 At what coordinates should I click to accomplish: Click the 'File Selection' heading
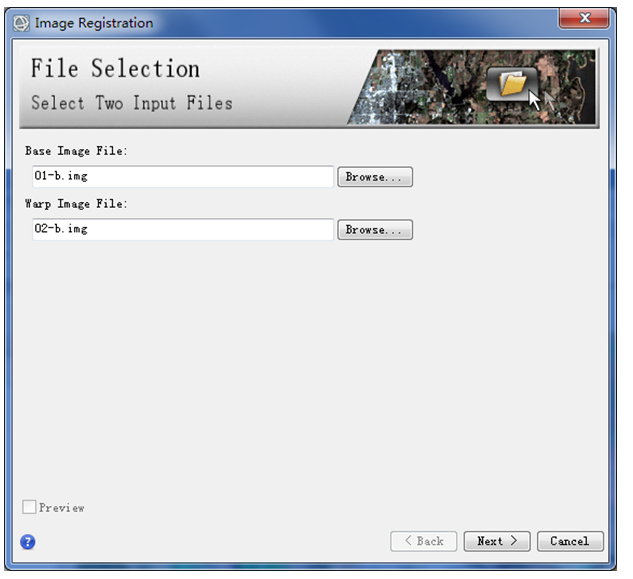pos(115,68)
